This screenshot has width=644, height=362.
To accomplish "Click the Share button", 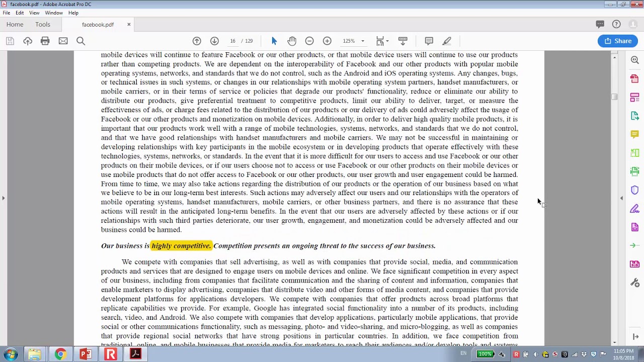I will pos(618,41).
